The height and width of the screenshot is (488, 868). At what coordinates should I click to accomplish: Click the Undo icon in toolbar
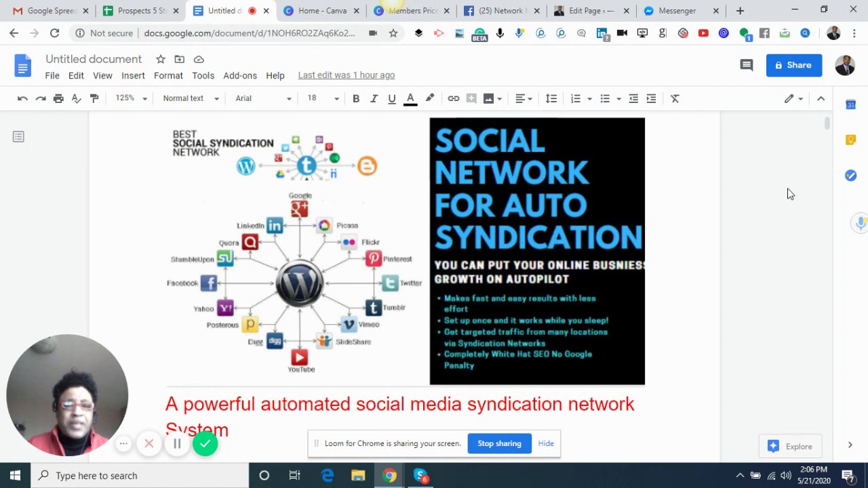(x=22, y=98)
